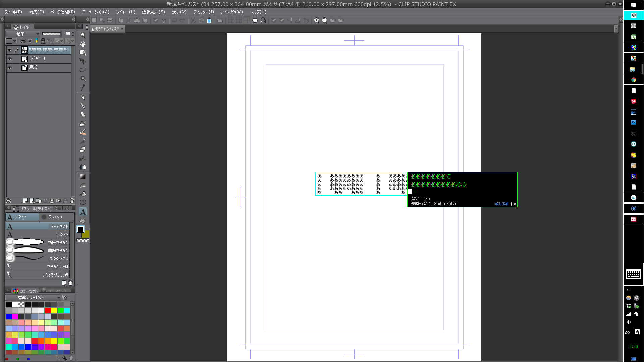The image size is (644, 362).
Task: Select the Zoom (magnifier) tool
Action: click(83, 35)
